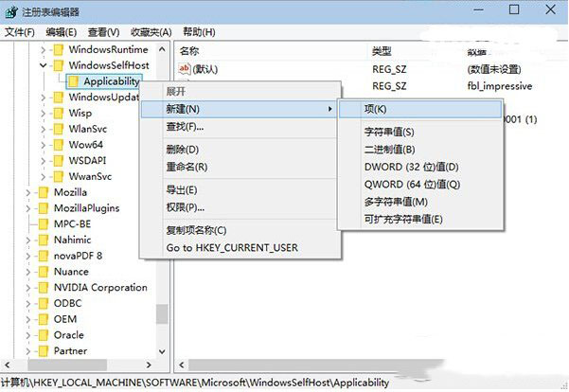Click the OEM folder icon

coord(44,319)
